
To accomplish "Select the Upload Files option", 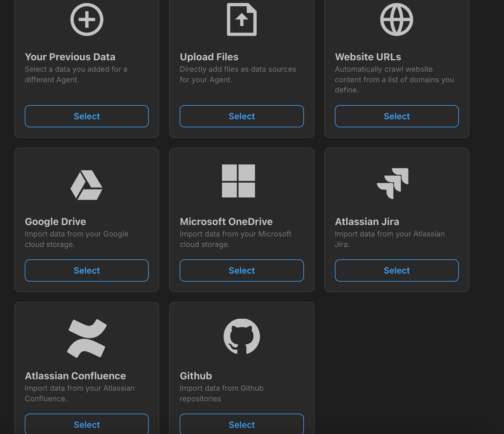I will (x=242, y=116).
